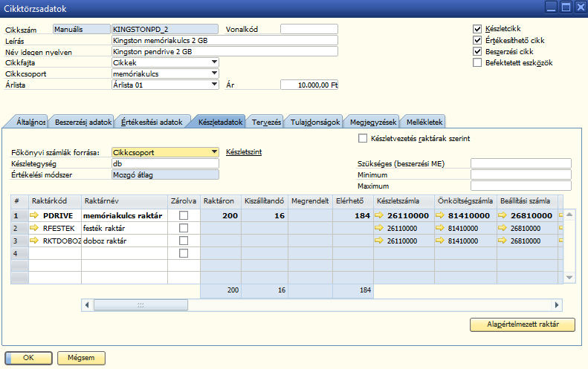This screenshot has width=588, height=369.
Task: Click the OK button
Action: (x=28, y=358)
